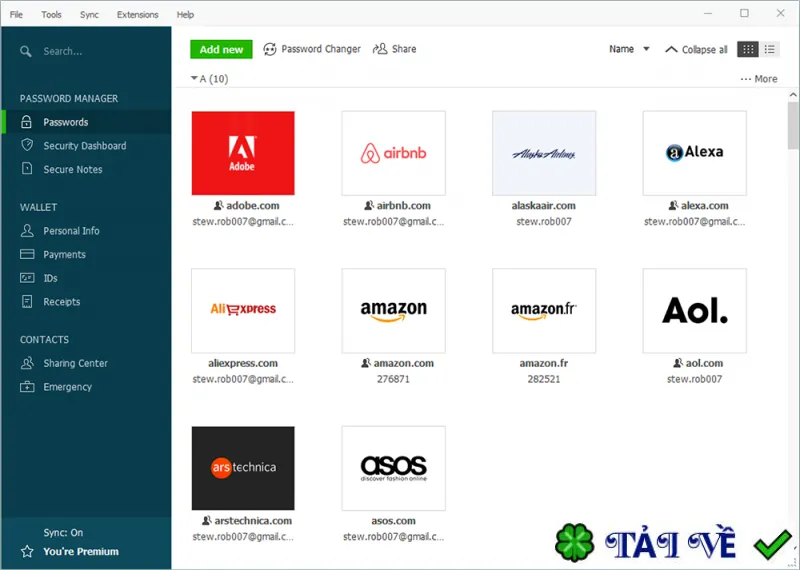Click the search magnifier icon
This screenshot has width=800, height=570.
click(x=26, y=51)
